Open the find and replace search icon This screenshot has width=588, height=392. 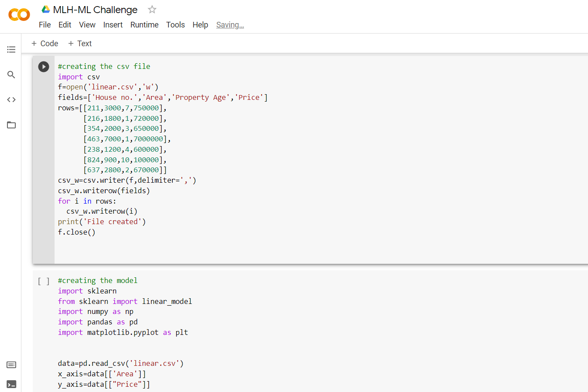pos(11,75)
